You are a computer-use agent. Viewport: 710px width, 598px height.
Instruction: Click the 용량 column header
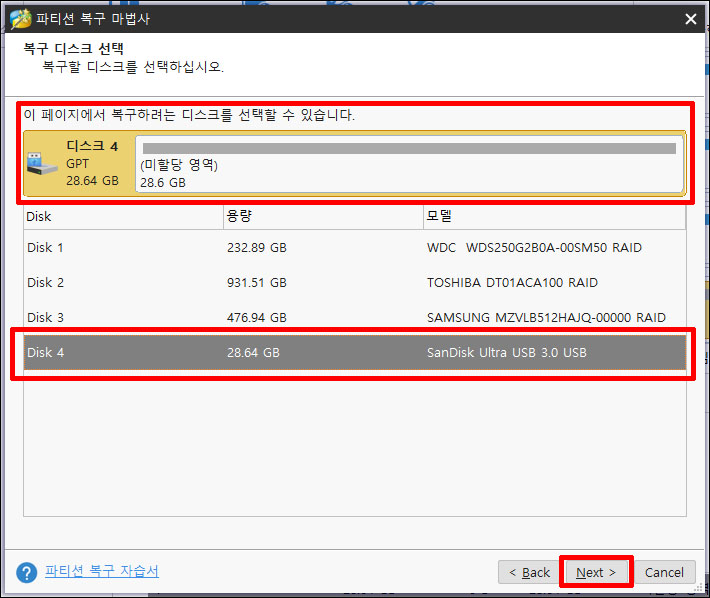point(323,217)
